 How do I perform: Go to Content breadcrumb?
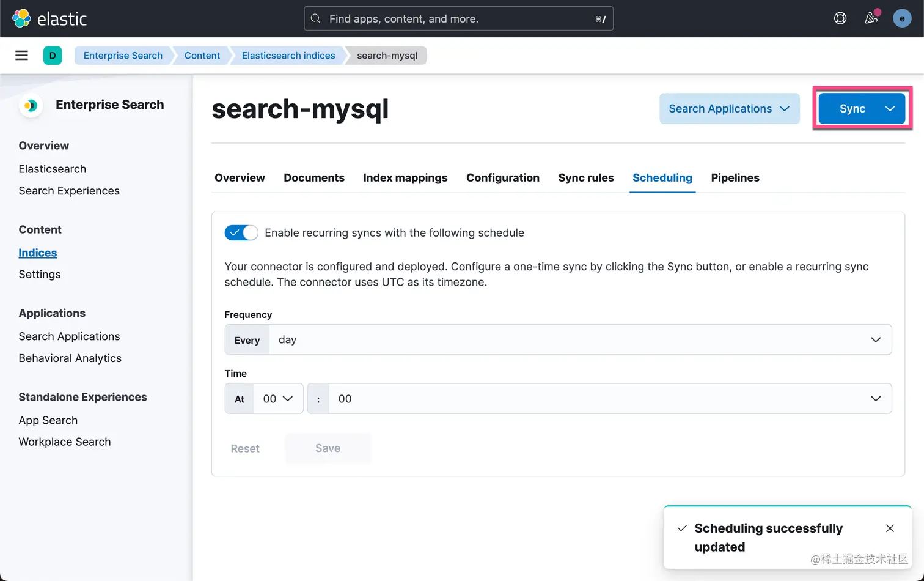202,56
